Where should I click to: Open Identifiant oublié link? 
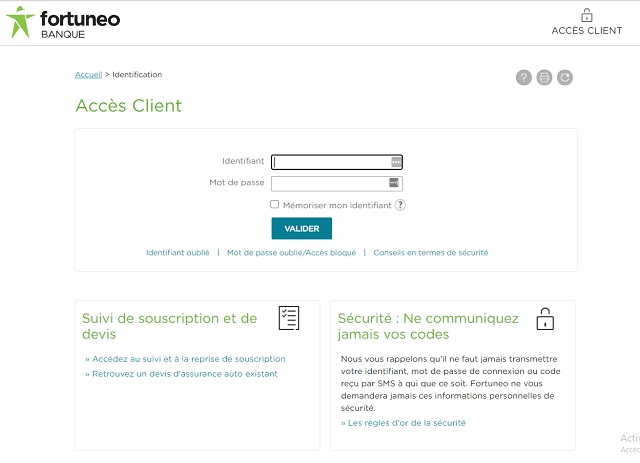pos(178,253)
